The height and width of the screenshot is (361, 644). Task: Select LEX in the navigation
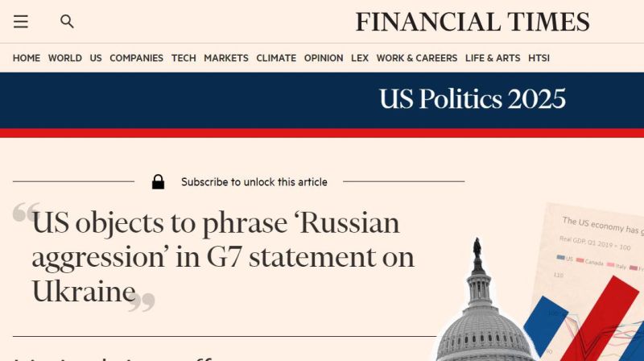pos(360,58)
